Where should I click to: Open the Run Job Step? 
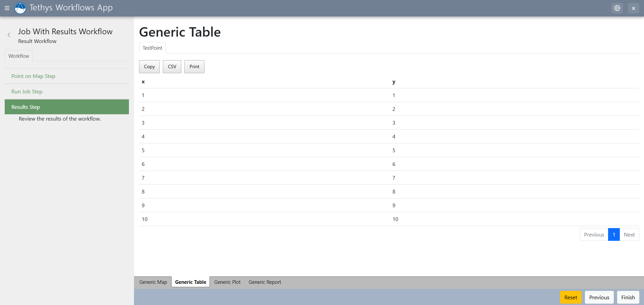coord(27,91)
